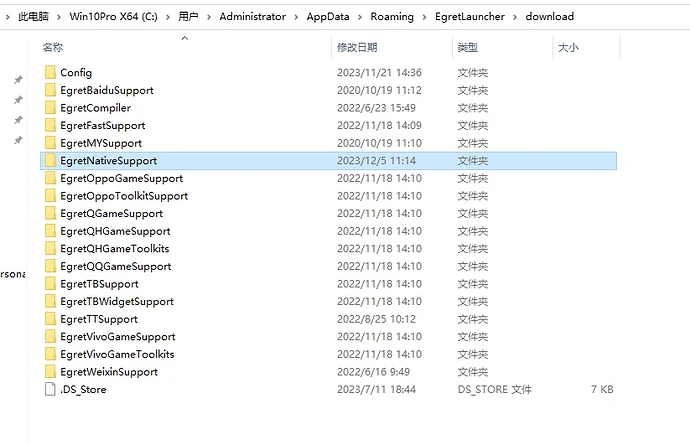The image size is (690, 445).
Task: Click the EgretNativeSupport folder name
Action: click(x=108, y=161)
